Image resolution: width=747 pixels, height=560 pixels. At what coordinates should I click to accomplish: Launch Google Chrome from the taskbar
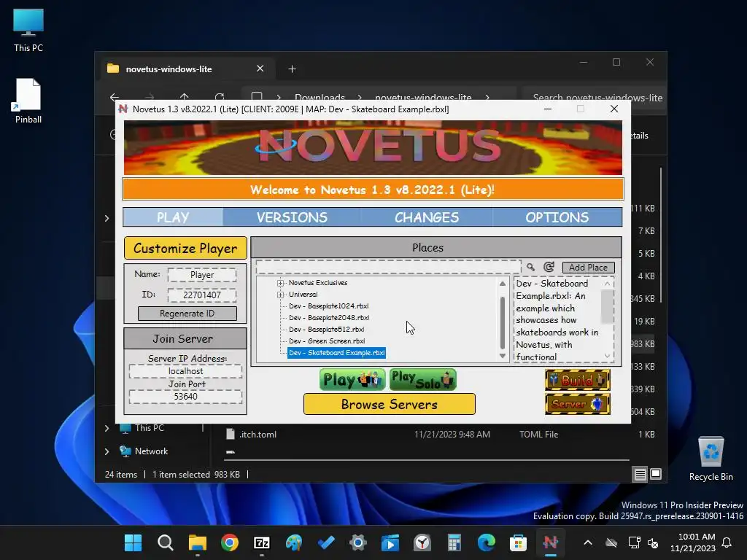point(230,542)
